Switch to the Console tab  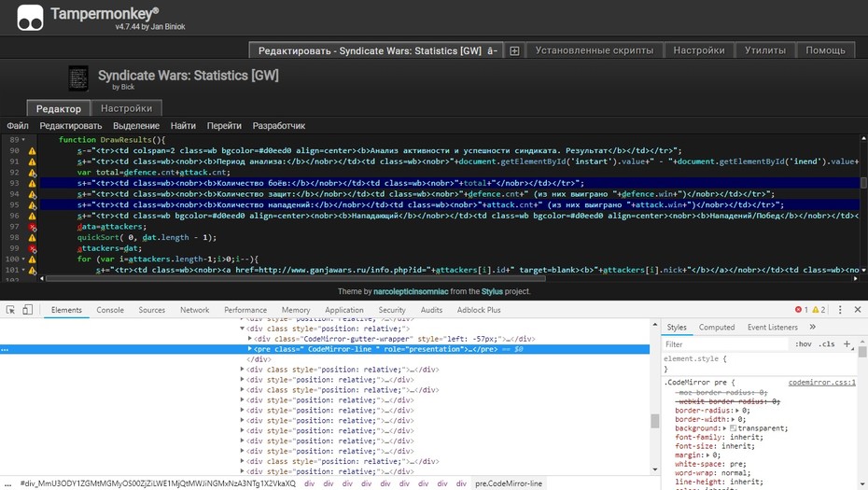110,310
